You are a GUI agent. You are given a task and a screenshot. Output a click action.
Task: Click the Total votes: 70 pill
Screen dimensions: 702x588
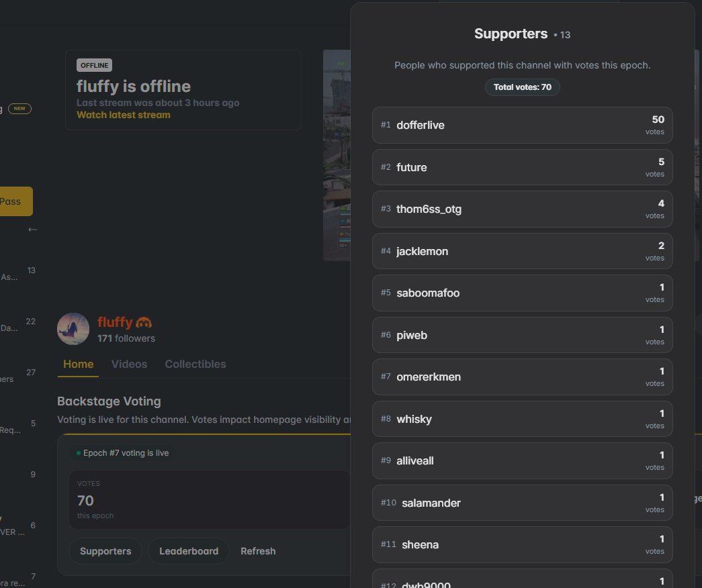click(x=522, y=87)
